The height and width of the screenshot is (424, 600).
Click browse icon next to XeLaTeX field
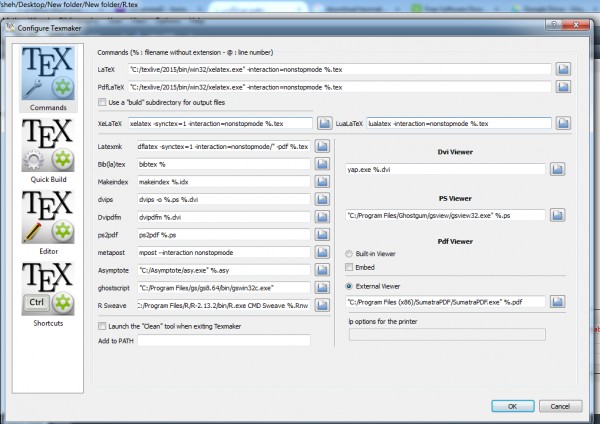pyautogui.click(x=324, y=123)
